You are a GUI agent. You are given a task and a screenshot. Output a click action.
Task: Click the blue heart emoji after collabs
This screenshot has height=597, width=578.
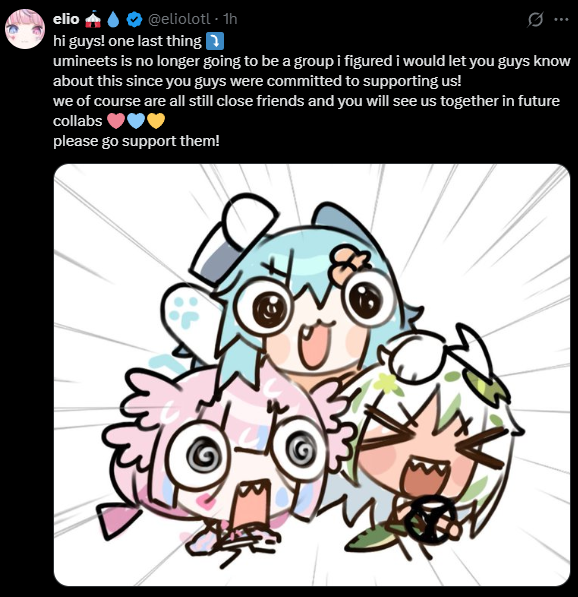tap(136, 121)
